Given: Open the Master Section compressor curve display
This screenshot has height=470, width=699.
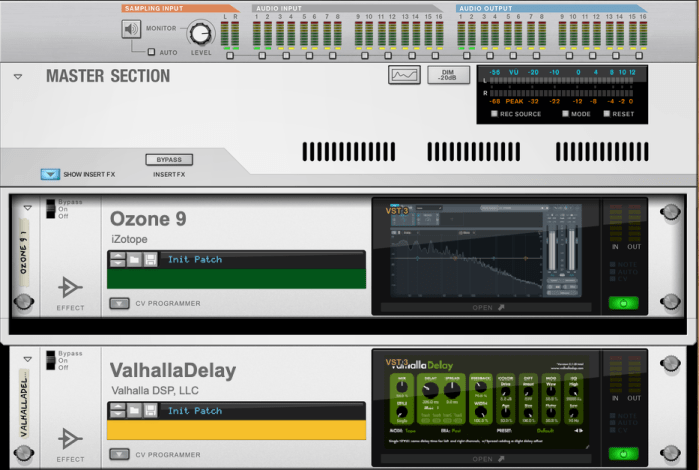Looking at the screenshot, I should (x=404, y=75).
